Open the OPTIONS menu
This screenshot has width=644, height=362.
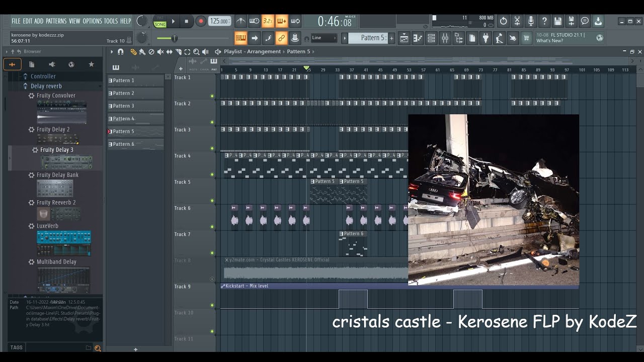92,21
